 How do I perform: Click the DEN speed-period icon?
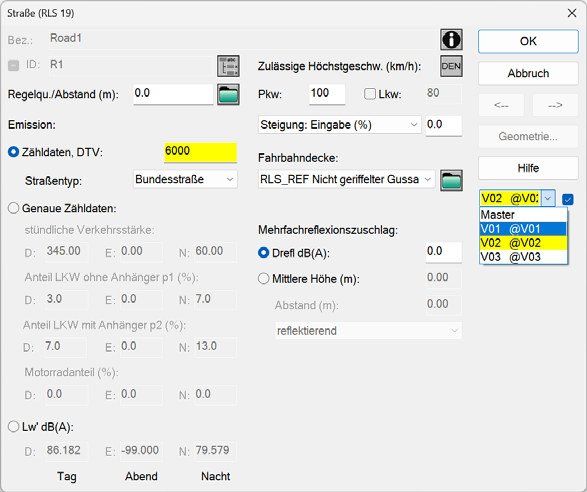[451, 66]
